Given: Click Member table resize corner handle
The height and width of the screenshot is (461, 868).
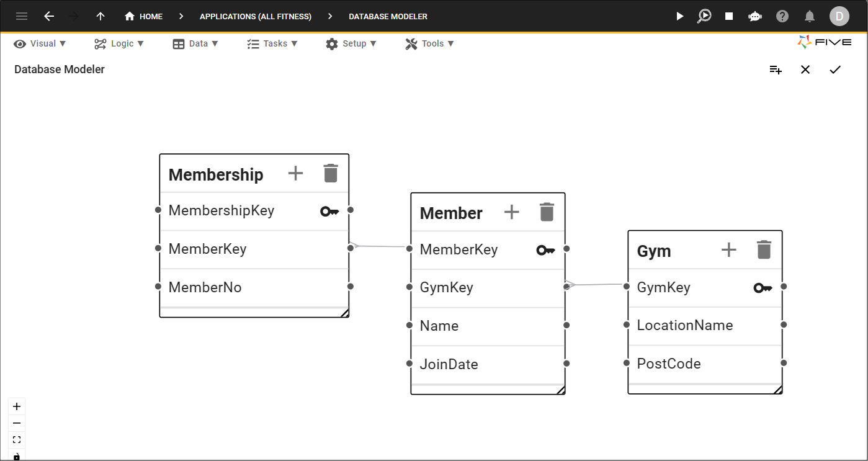Looking at the screenshot, I should coord(560,390).
